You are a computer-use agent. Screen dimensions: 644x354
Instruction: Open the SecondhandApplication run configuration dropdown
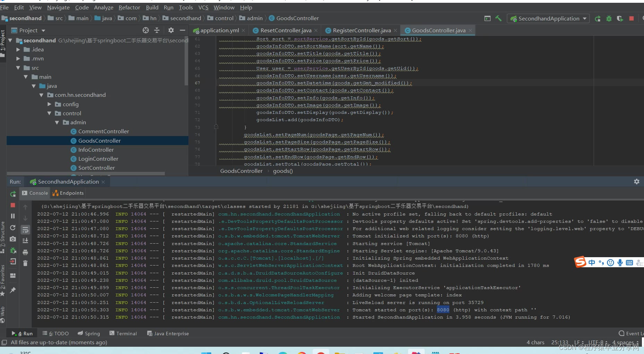(x=548, y=18)
